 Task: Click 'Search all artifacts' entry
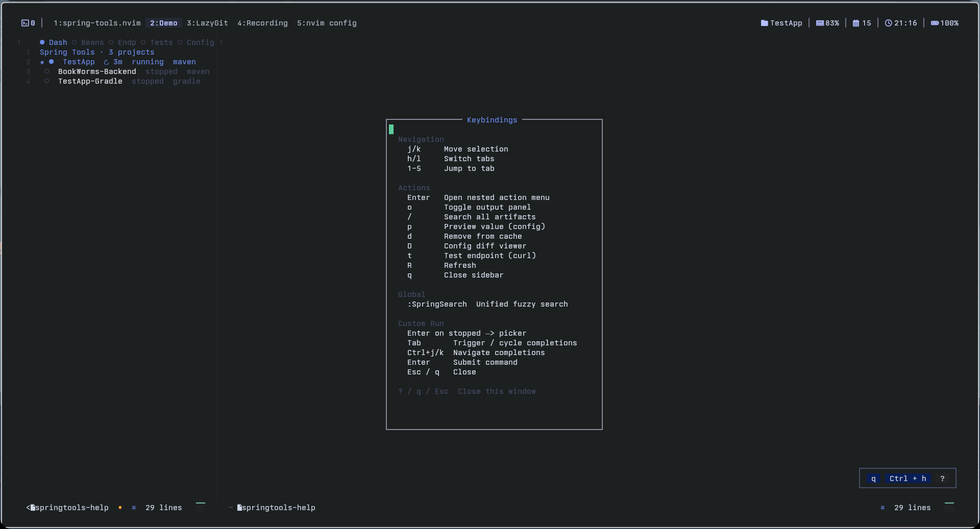pyautogui.click(x=490, y=217)
